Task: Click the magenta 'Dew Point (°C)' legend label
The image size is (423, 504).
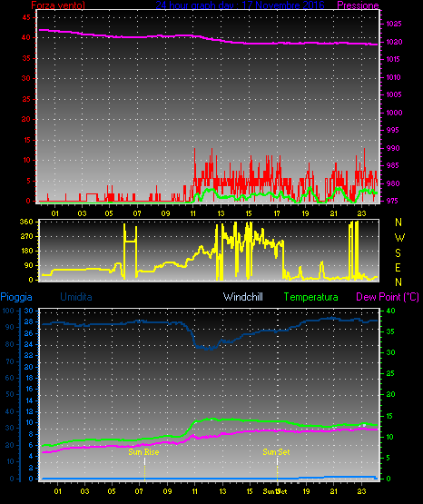Action: [x=388, y=297]
